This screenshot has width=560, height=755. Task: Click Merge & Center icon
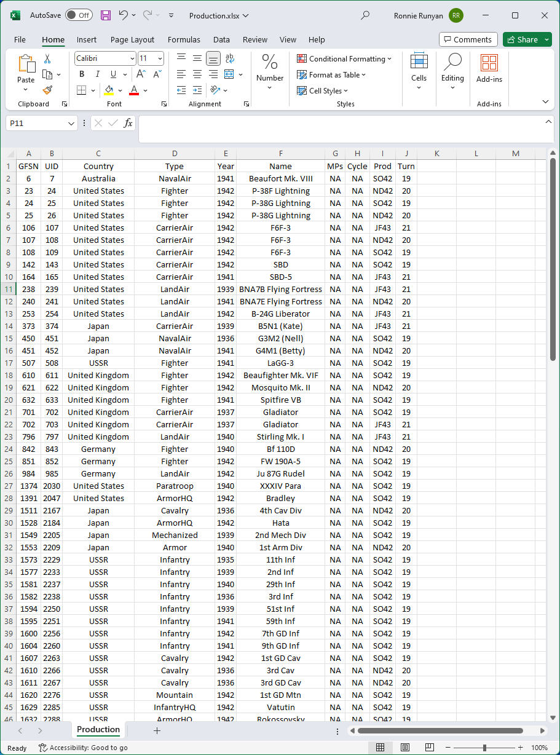pos(229,74)
